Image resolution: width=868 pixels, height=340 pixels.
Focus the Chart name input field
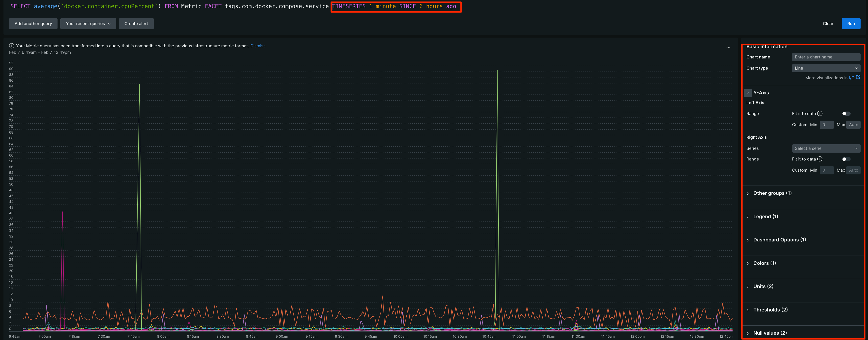(826, 57)
